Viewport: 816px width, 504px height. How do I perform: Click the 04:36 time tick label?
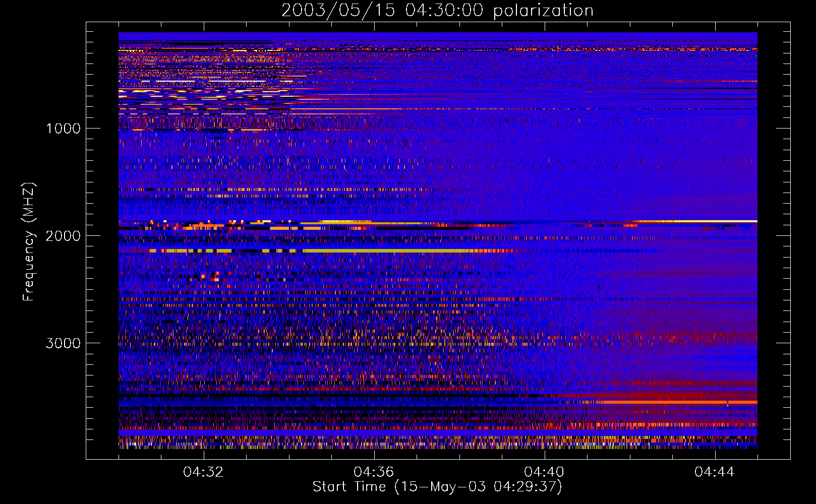pyautogui.click(x=374, y=472)
